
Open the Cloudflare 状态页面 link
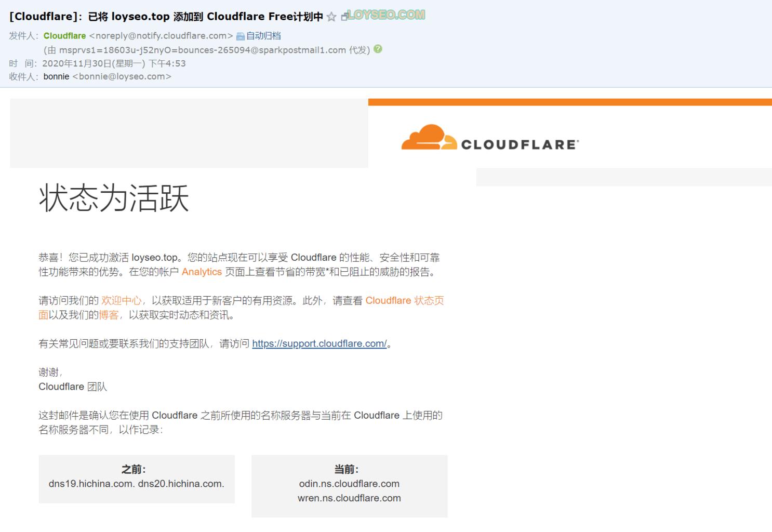(405, 300)
